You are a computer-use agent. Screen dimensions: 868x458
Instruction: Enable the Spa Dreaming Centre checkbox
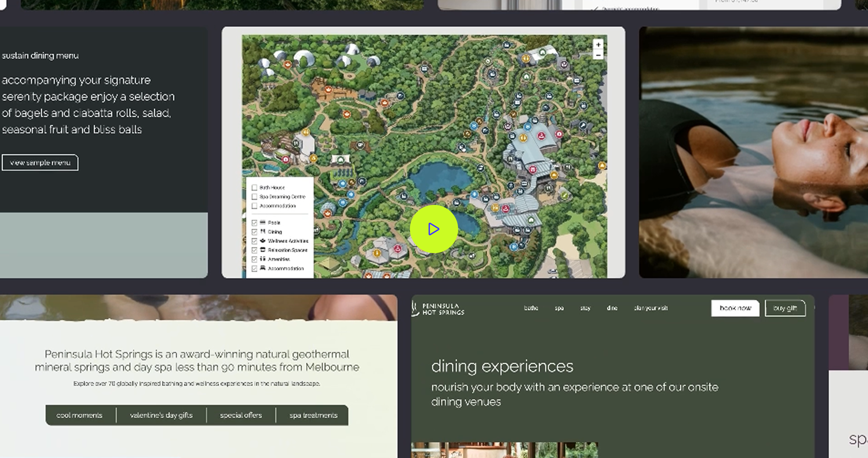pyautogui.click(x=254, y=197)
